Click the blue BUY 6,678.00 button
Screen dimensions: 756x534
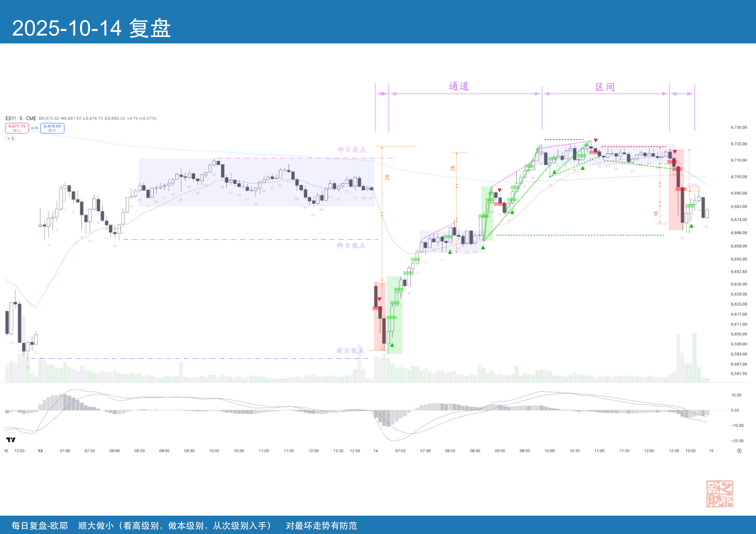click(x=52, y=128)
